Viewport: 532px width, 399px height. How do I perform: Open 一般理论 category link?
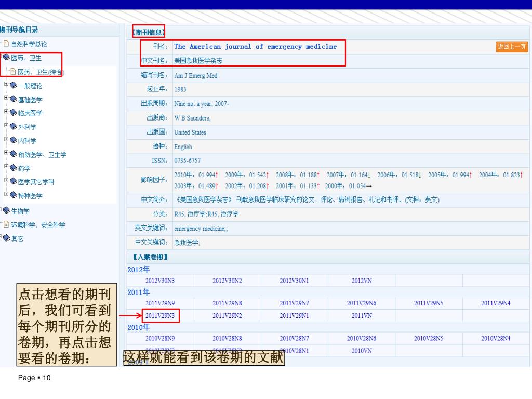tap(30, 86)
